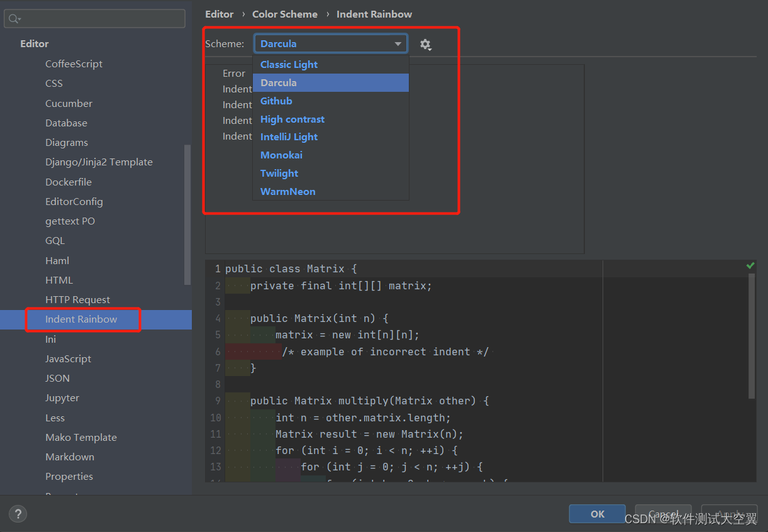This screenshot has width=768, height=532.
Task: Click the code preview vertical scrollbar
Action: (752, 336)
